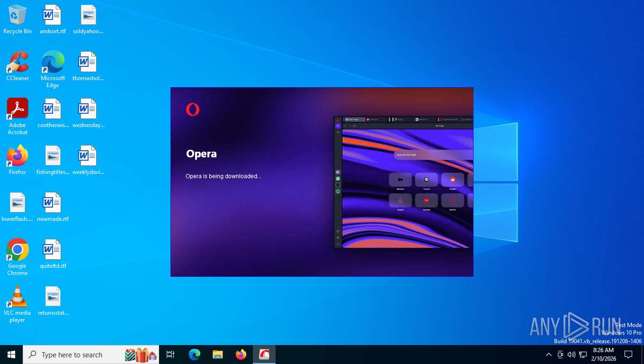Click the Opera heading in installer
Viewport: 644px width, 364px height.
[201, 154]
